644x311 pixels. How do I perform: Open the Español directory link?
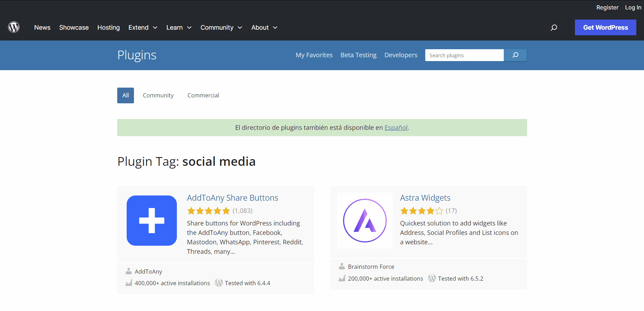[396, 128]
